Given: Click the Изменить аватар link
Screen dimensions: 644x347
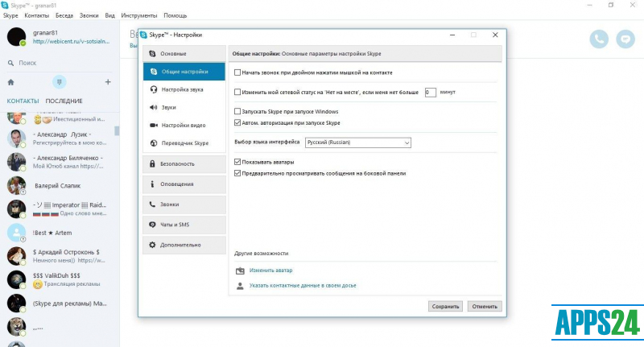Looking at the screenshot, I should click(x=270, y=271).
